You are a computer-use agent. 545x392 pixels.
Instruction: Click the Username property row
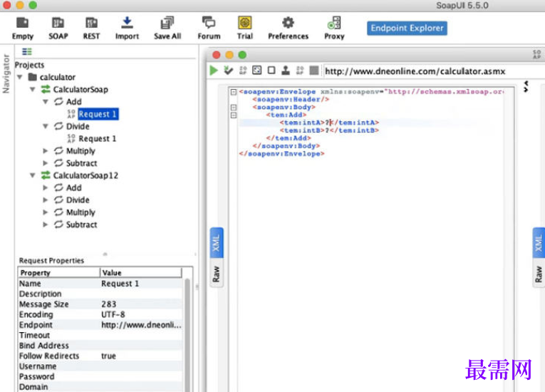click(100, 366)
